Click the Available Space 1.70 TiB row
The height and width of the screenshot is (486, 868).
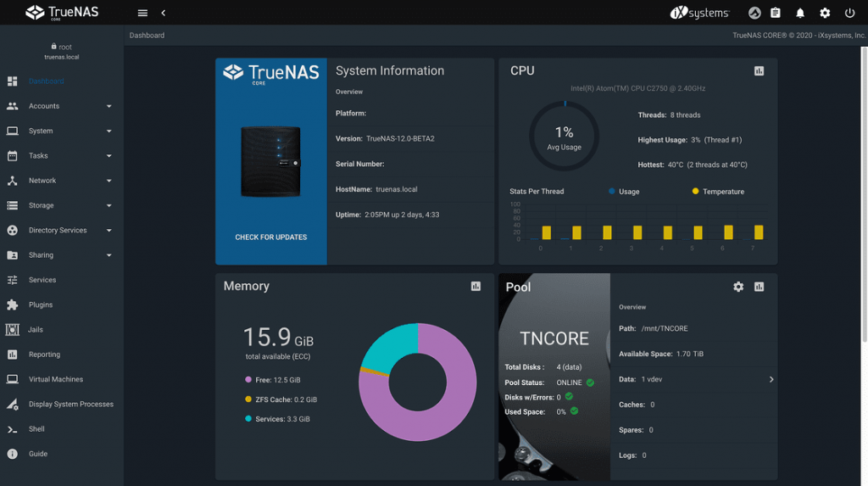(x=693, y=354)
